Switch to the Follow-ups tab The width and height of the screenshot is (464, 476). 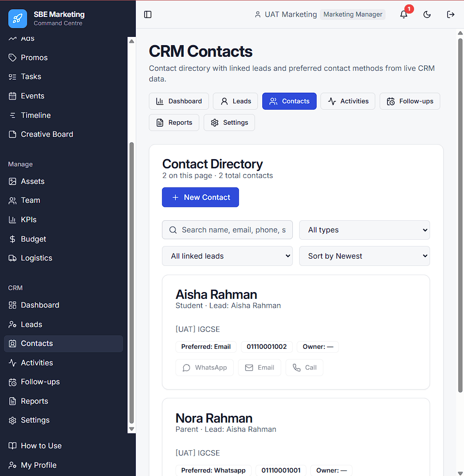point(410,101)
